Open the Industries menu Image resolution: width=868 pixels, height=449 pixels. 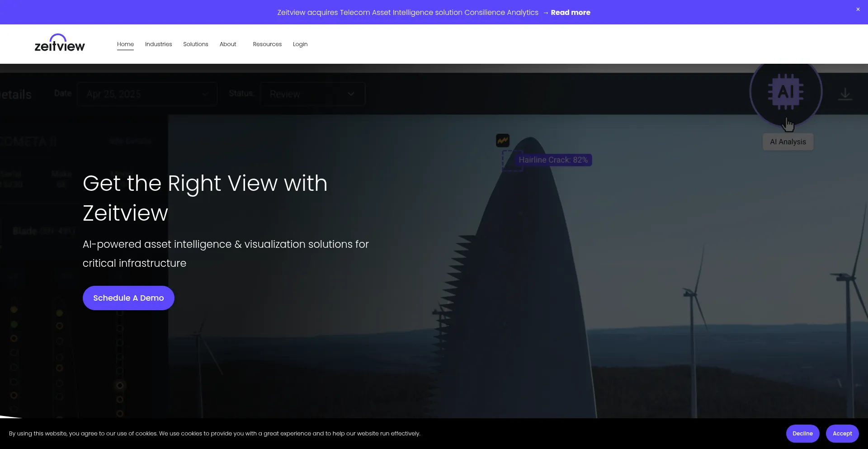pyautogui.click(x=158, y=44)
